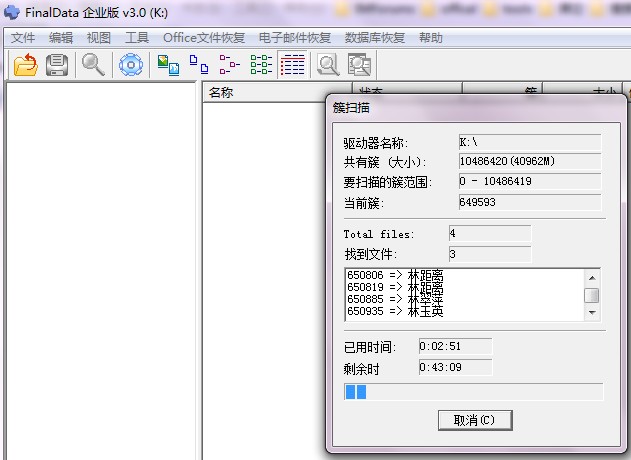
Task: Click the 已用时间 field 0:02:51
Action: point(455,346)
